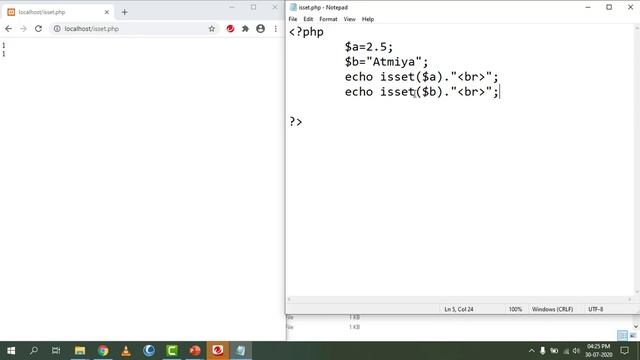This screenshot has height=360, width=640.
Task: Click the echo isset($b) line
Action: (422, 92)
